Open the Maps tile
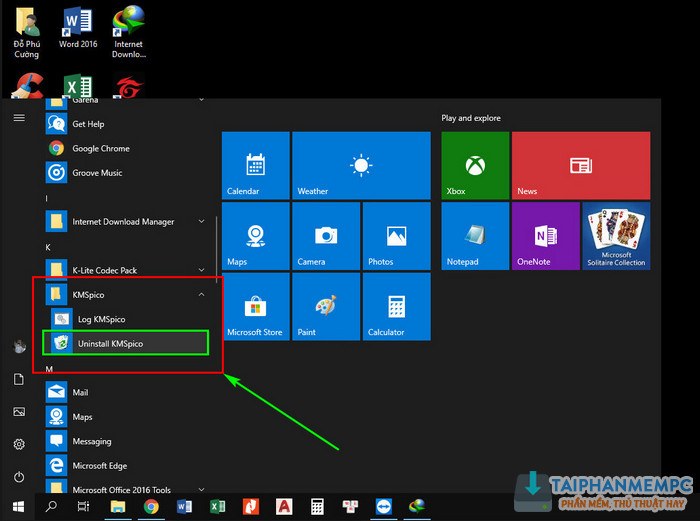 coord(255,236)
